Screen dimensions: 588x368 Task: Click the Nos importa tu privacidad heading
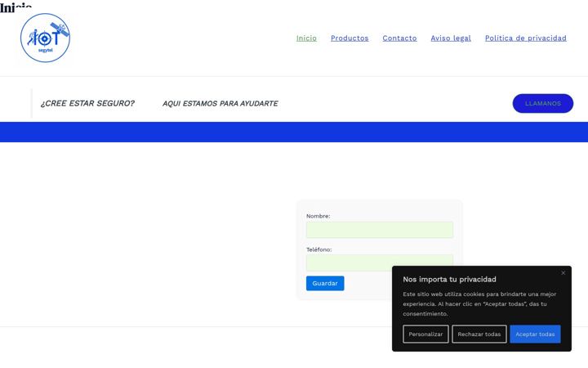click(449, 280)
